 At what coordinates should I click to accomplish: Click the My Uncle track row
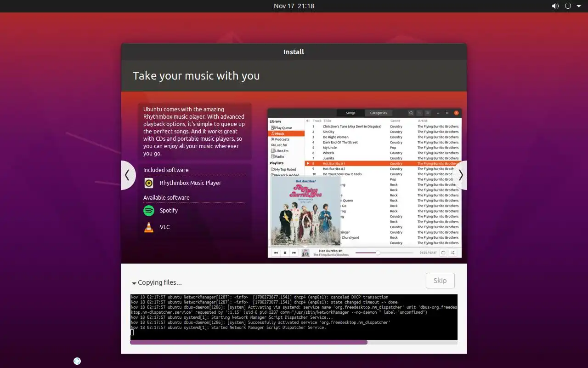coord(383,148)
